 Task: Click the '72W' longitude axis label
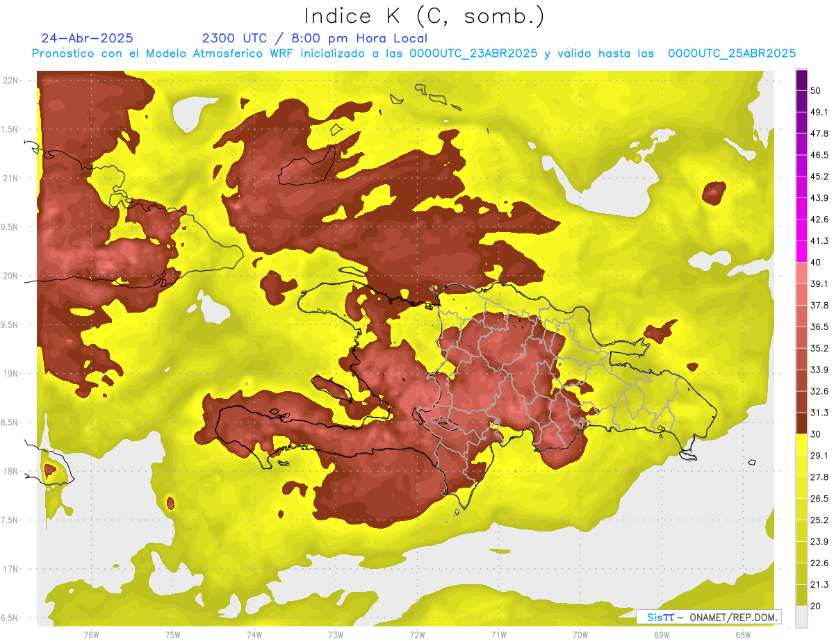coord(417,634)
